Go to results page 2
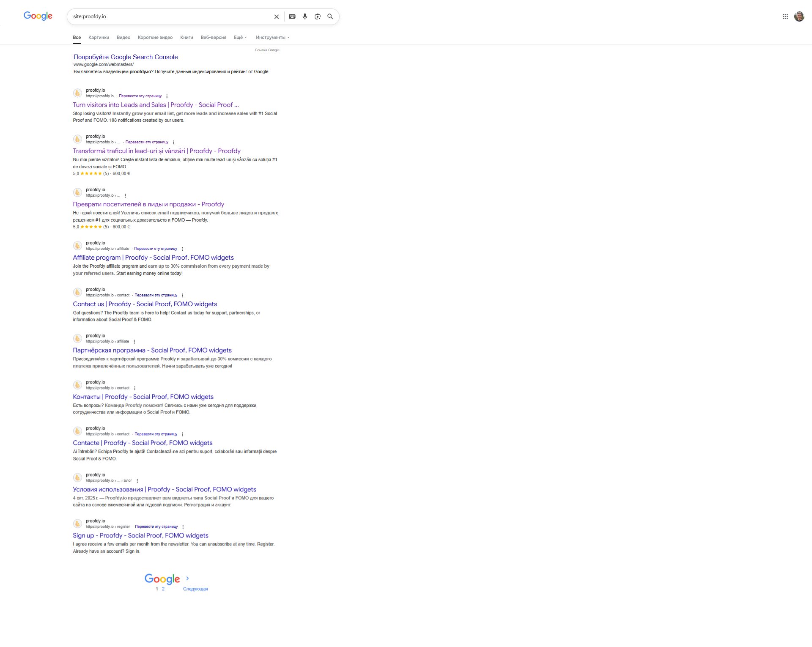The image size is (812, 647). (x=163, y=589)
